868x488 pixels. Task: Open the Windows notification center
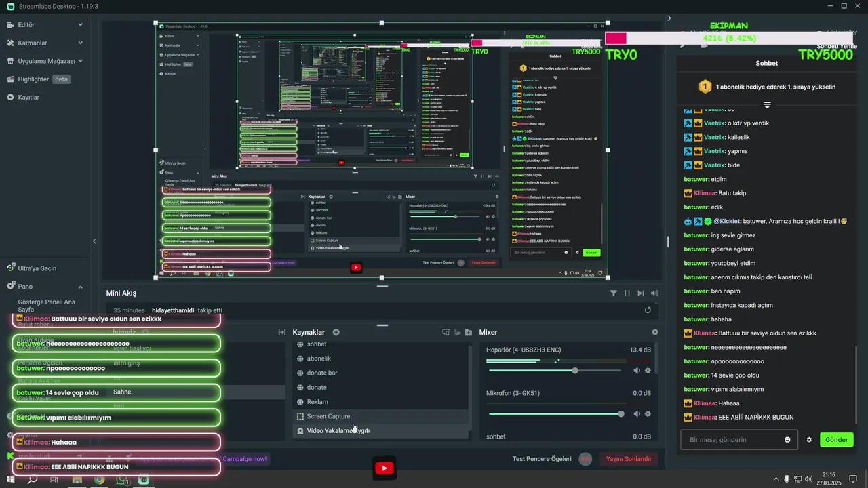pyautogui.click(x=853, y=479)
